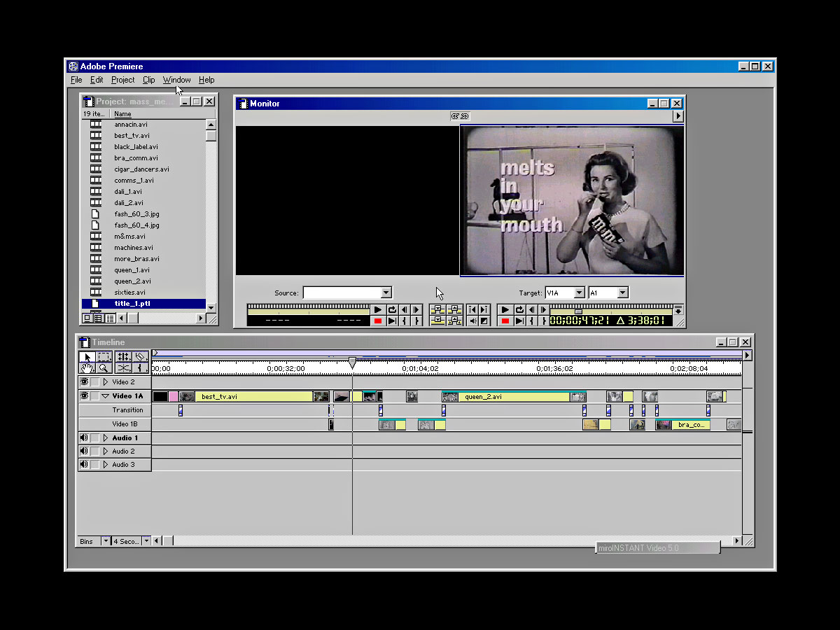840x630 pixels.
Task: Step program view one frame forward
Action: click(543, 310)
